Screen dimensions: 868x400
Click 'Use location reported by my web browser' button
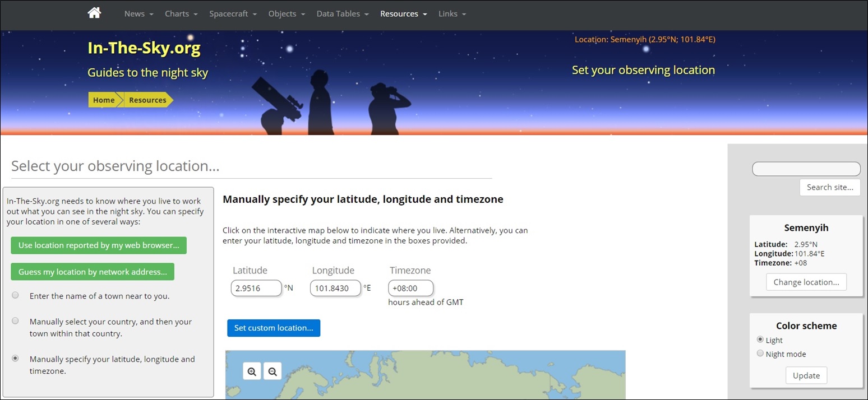point(99,245)
